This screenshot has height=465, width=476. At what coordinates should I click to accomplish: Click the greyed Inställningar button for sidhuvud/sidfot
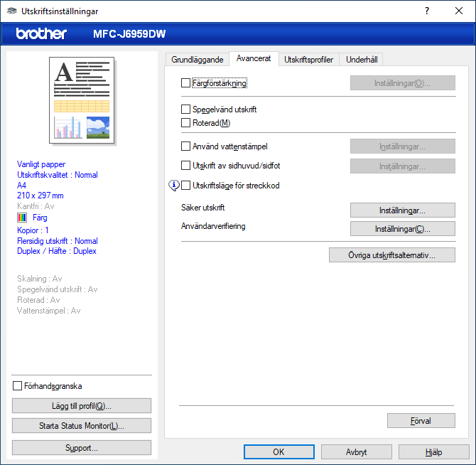coord(403,166)
